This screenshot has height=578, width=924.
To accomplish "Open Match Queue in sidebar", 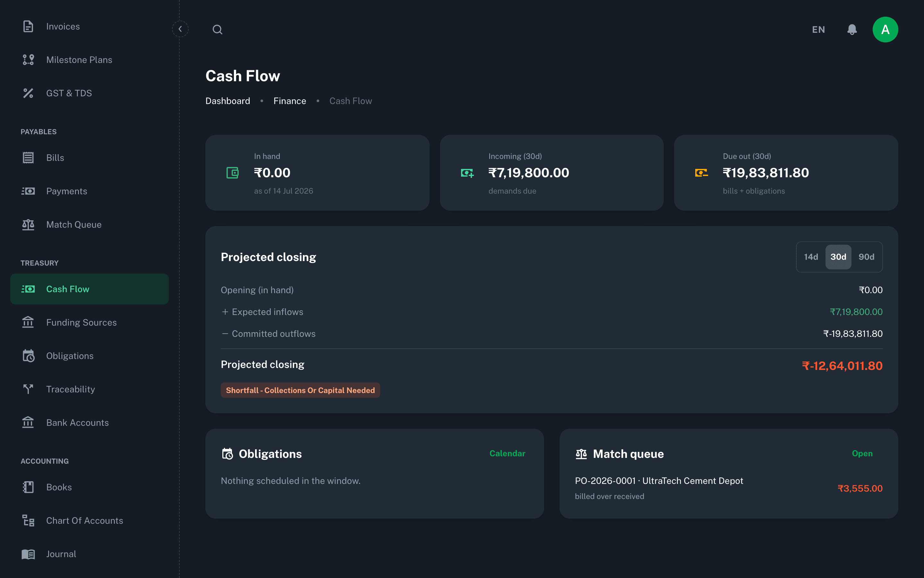I will 89,224.
